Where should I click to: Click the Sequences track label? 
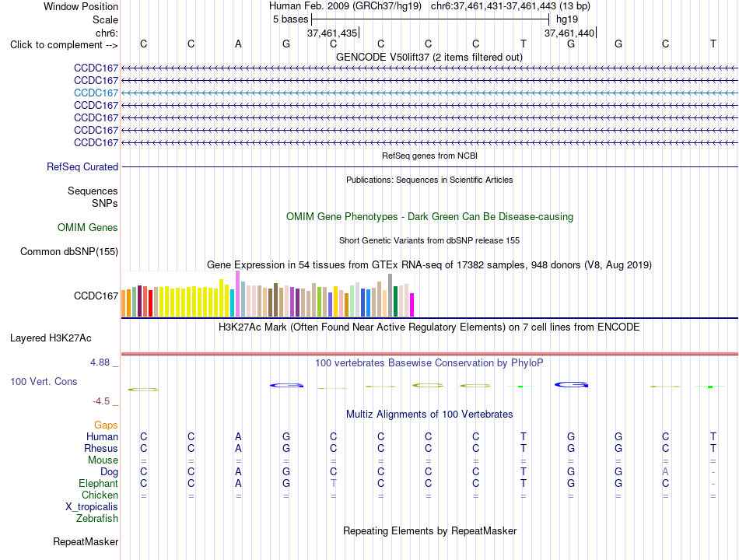[93, 191]
